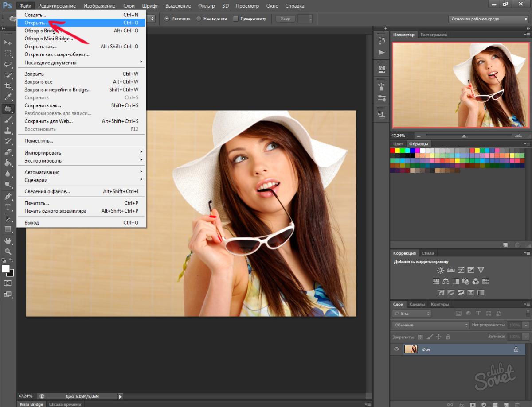Switch to the Каналы tab
532x407 pixels.
pos(417,304)
